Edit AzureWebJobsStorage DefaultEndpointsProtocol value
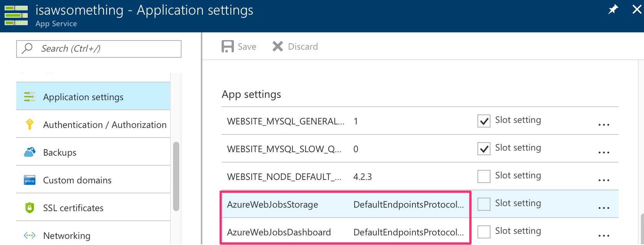644x245 pixels. pyautogui.click(x=409, y=205)
